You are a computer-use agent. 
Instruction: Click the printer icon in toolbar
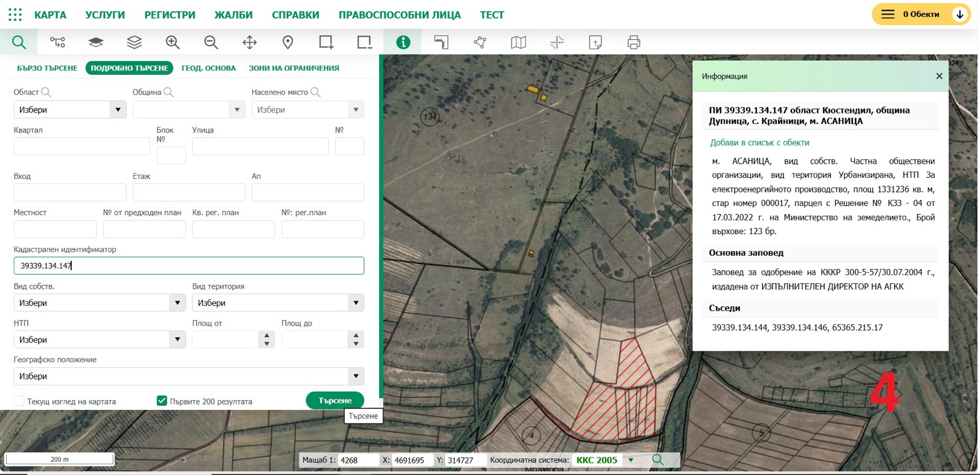pos(634,42)
